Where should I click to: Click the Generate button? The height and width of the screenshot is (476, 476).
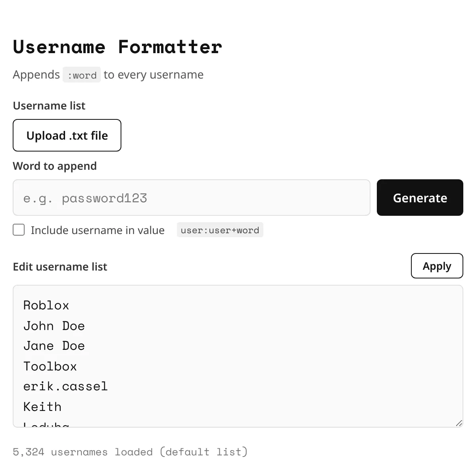click(420, 198)
